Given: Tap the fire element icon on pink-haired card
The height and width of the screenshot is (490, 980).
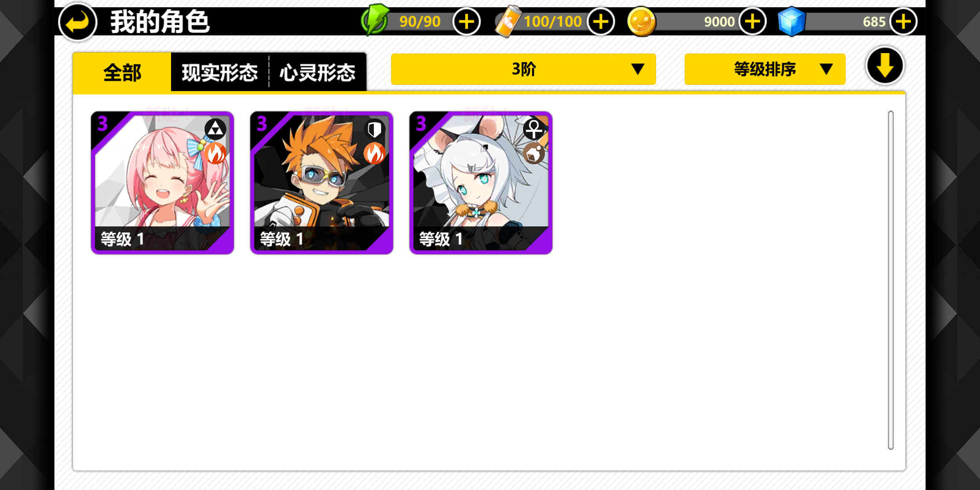Looking at the screenshot, I should [216, 154].
